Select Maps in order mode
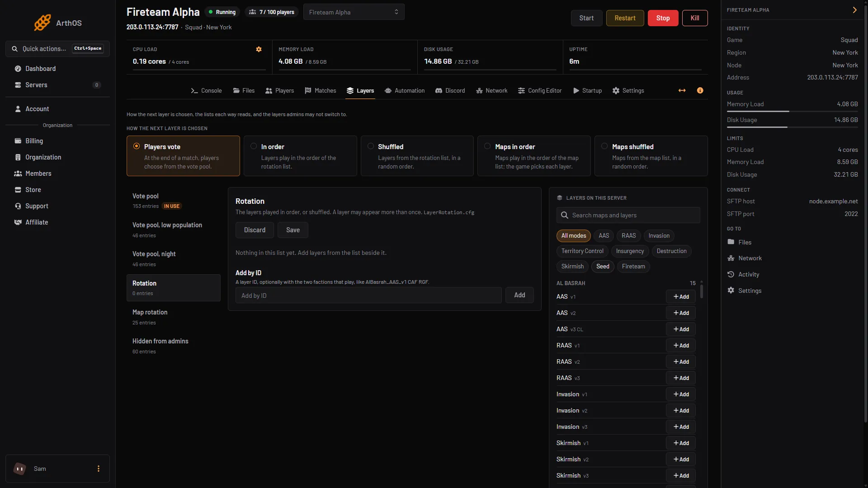868x488 pixels. 534,156
